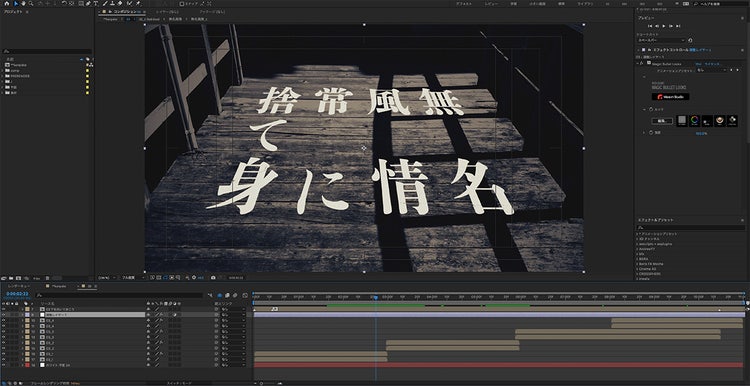This screenshot has width=750, height=386.
Task: Click the 編集 (Edit) look button
Action: pos(662,121)
